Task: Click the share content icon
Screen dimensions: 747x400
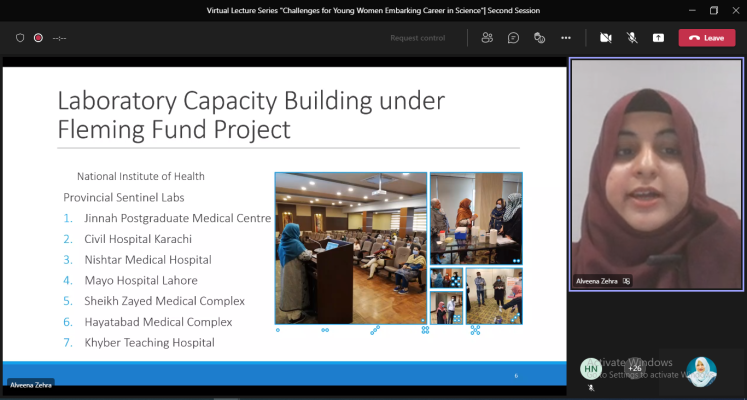Action: [658, 38]
